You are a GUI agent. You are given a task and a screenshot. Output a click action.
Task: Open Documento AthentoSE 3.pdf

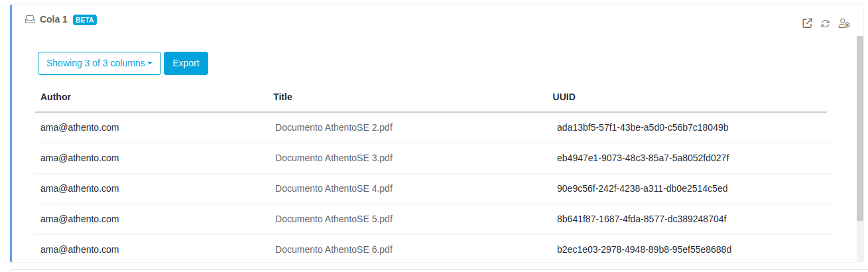click(334, 158)
